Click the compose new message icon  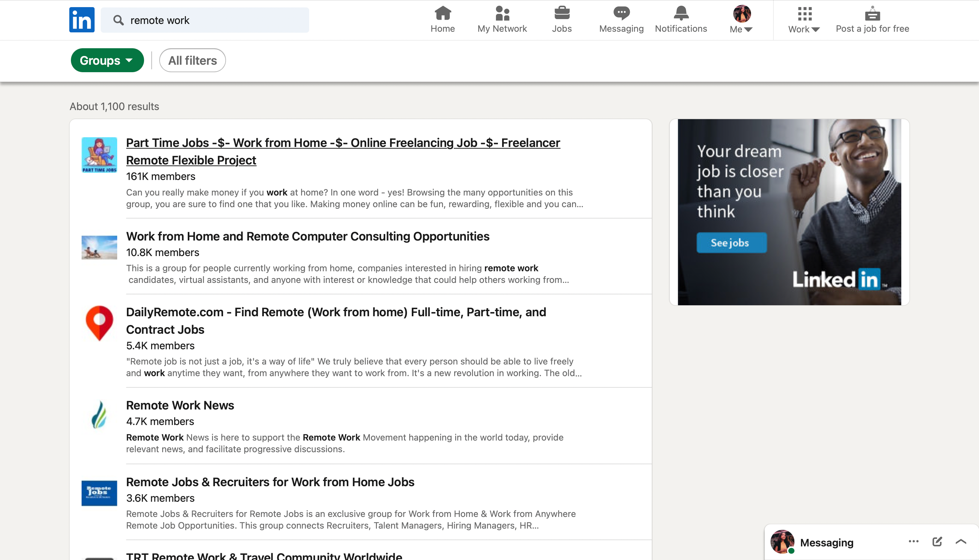937,542
